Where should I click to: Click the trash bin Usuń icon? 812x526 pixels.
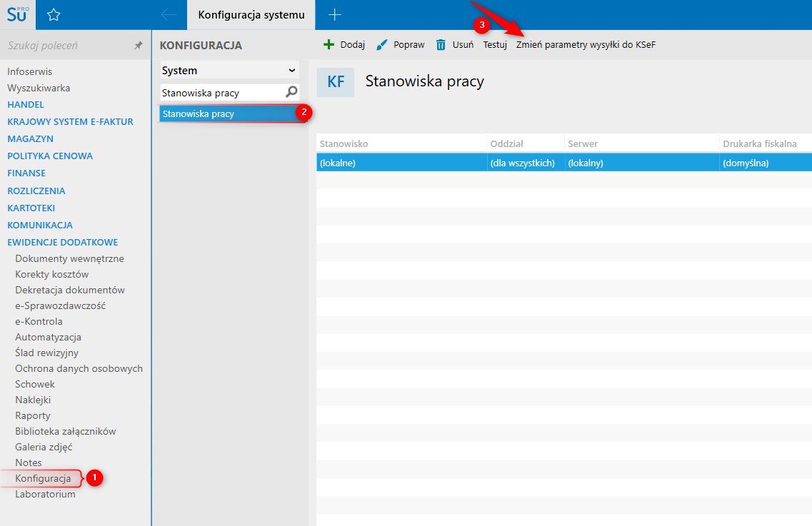(x=441, y=44)
